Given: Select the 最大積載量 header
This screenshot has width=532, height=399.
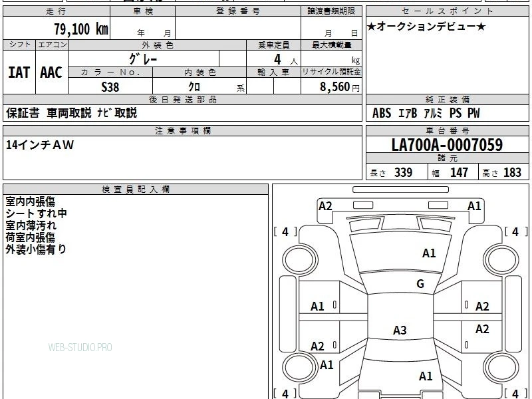Looking at the screenshot, I should (331, 45).
